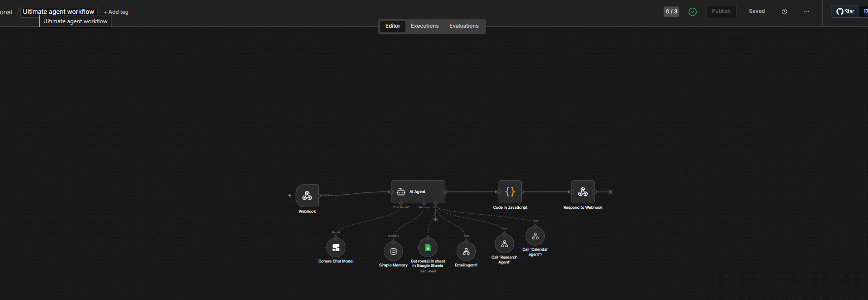Select the Google Sheets get rows node
This screenshot has height=300, width=868.
pos(428,248)
